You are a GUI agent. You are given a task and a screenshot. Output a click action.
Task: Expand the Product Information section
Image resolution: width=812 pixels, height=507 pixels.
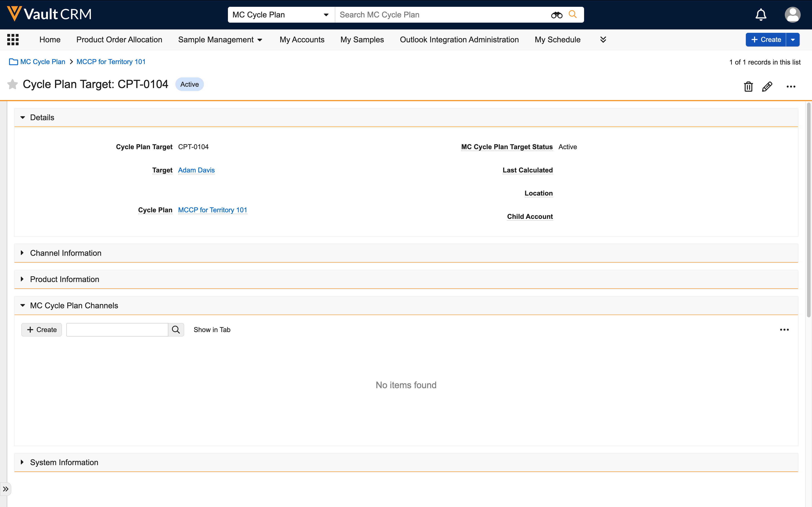(22, 279)
